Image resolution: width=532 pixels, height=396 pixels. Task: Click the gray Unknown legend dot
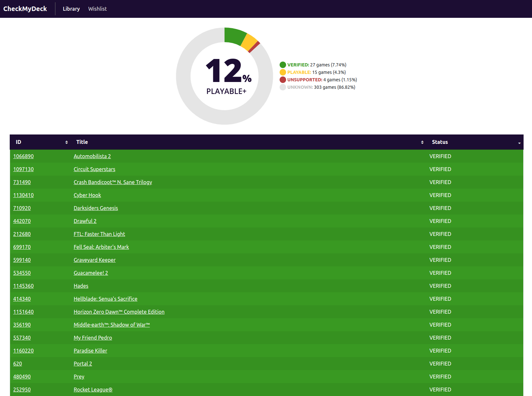click(283, 87)
